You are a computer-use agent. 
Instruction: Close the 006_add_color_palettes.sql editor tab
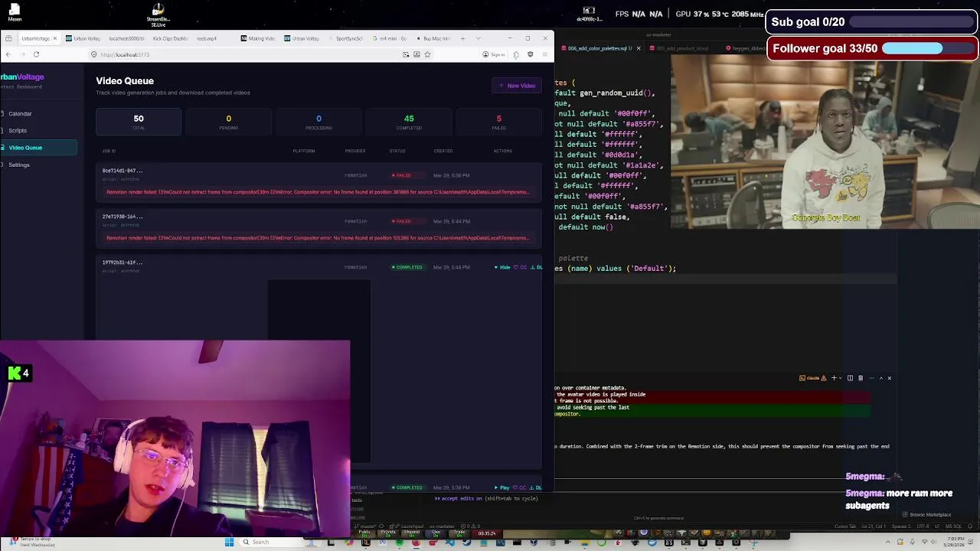(x=639, y=48)
